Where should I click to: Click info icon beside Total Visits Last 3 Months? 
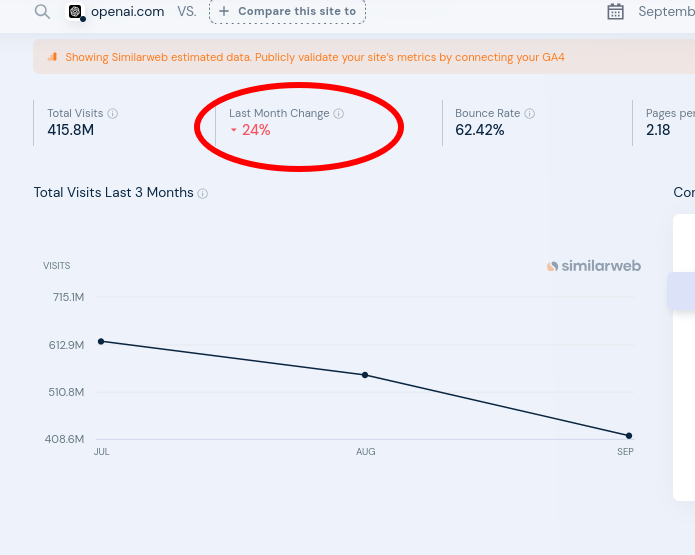203,193
